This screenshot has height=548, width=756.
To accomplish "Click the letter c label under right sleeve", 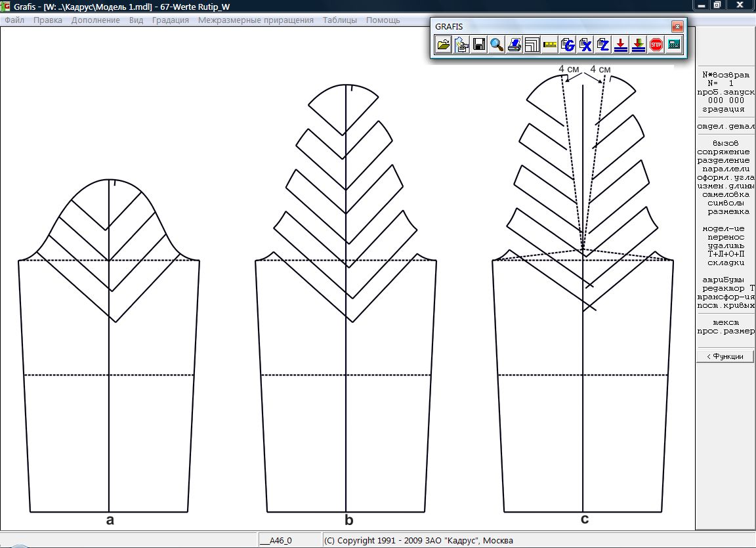I will click(584, 519).
